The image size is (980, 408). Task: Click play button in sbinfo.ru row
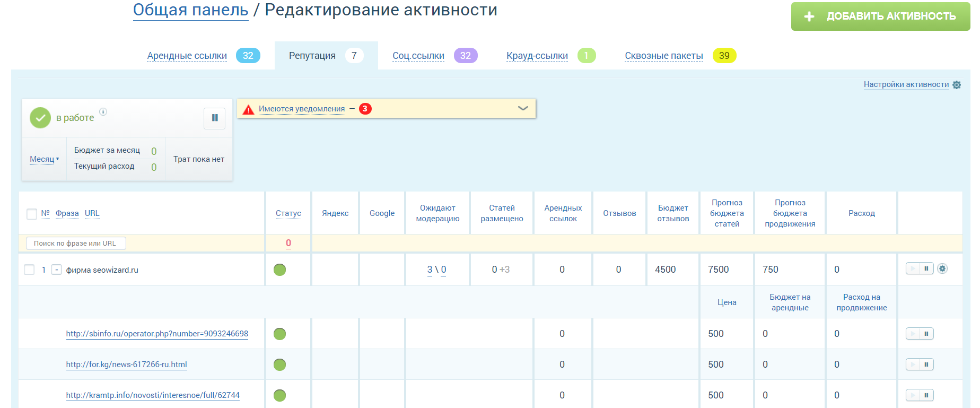[913, 334]
